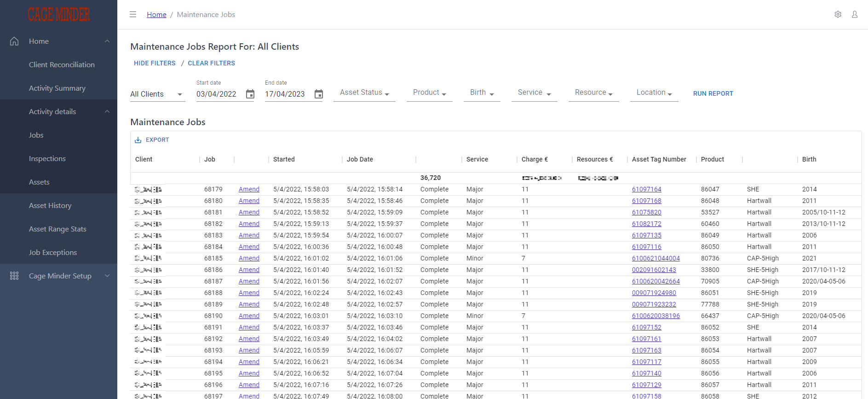Open Asset History in sidebar
This screenshot has width=868, height=399.
pos(50,205)
